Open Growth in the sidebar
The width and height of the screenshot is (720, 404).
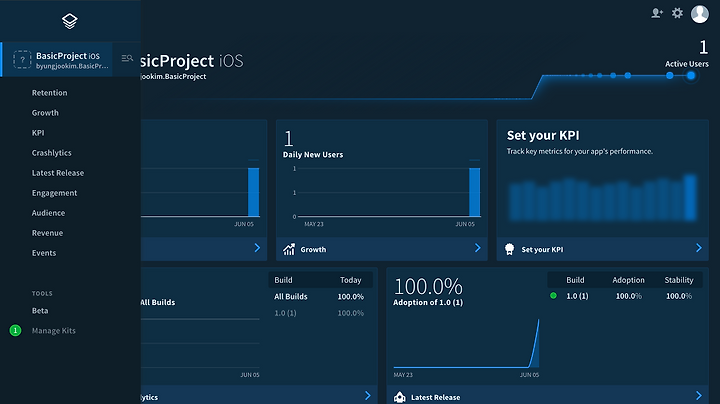[x=45, y=113]
